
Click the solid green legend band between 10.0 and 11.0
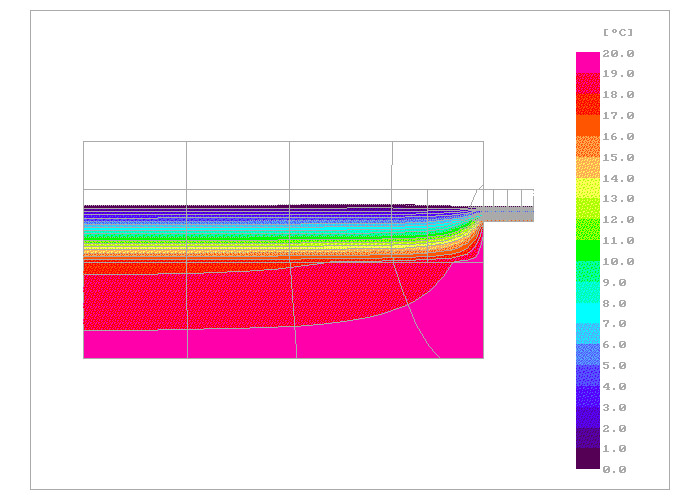coord(588,250)
